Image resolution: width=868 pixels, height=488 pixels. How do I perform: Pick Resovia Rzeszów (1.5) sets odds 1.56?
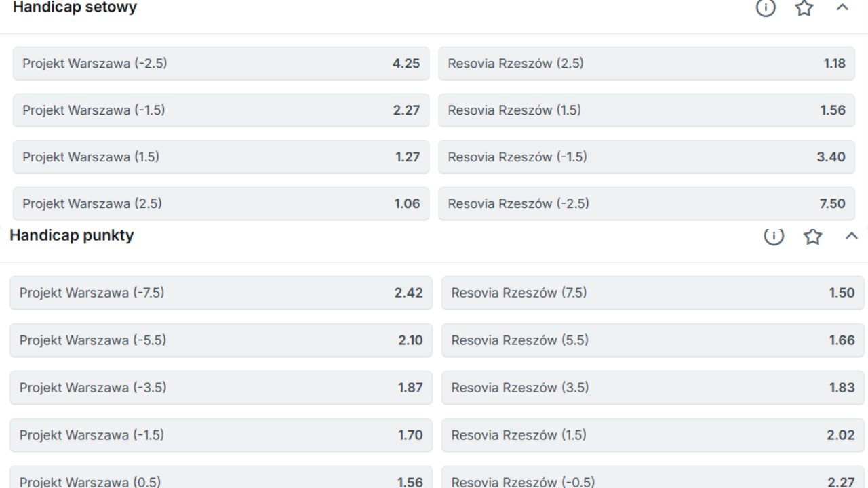[x=646, y=110]
